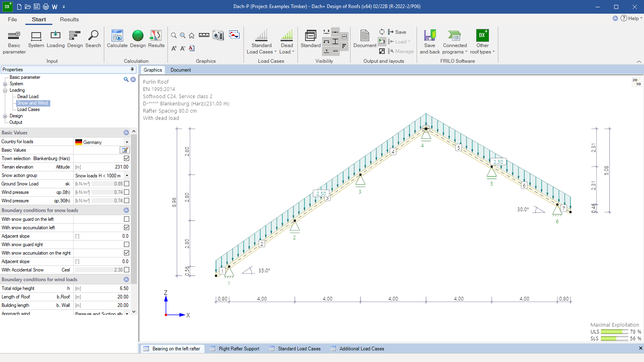The width and height of the screenshot is (644, 362).
Task: Open the Snow action group dropdown
Action: (x=127, y=176)
